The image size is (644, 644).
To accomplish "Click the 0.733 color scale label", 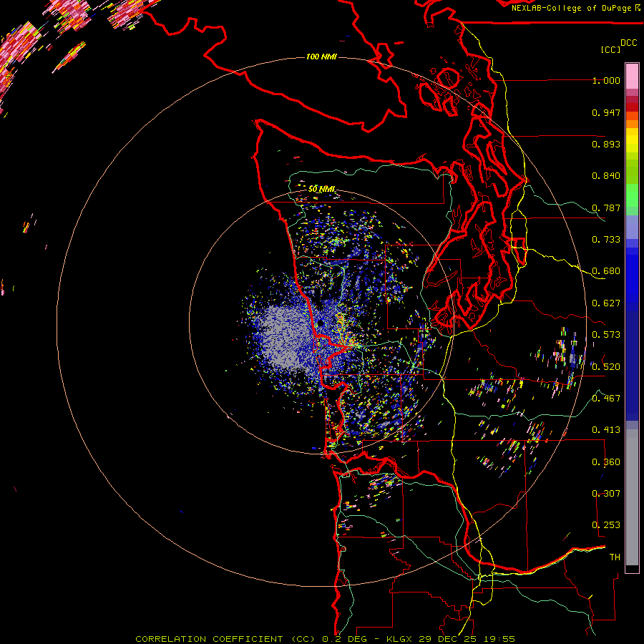I will (606, 240).
